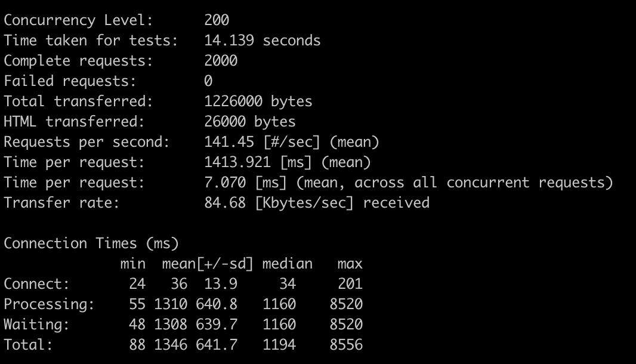Click the max column header
636x364 pixels.
click(350, 264)
